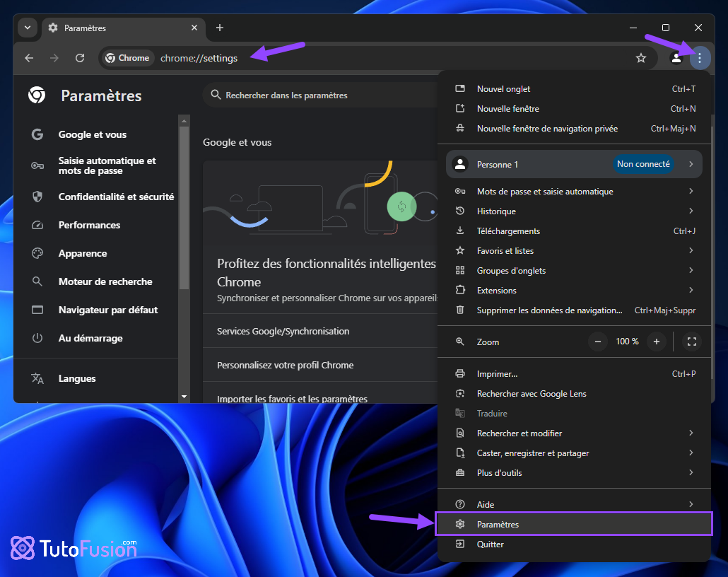
Task: Click the Chrome site info chip
Action: click(127, 58)
